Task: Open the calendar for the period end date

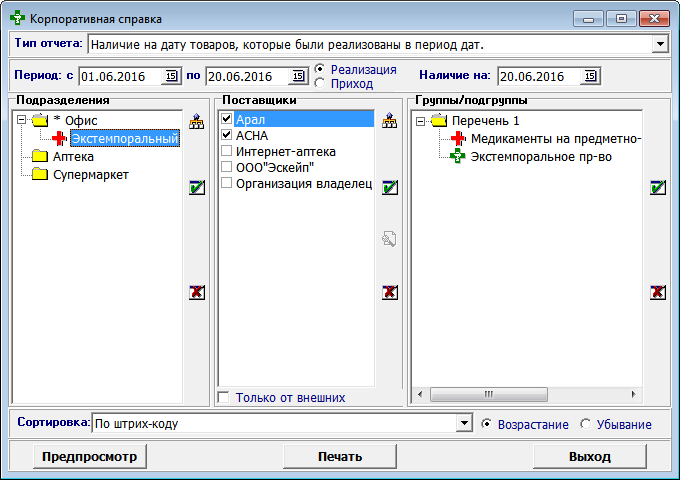Action: click(x=298, y=76)
